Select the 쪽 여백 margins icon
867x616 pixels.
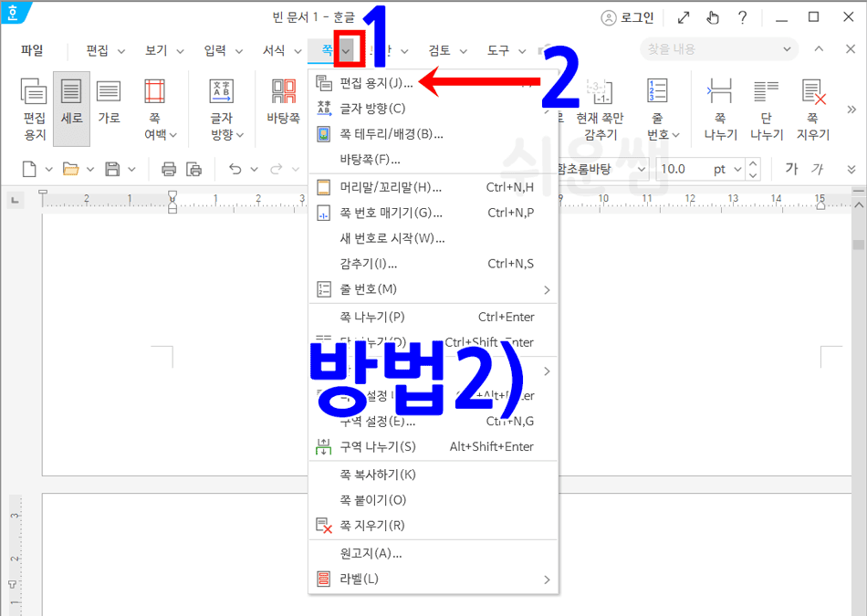pos(153,107)
